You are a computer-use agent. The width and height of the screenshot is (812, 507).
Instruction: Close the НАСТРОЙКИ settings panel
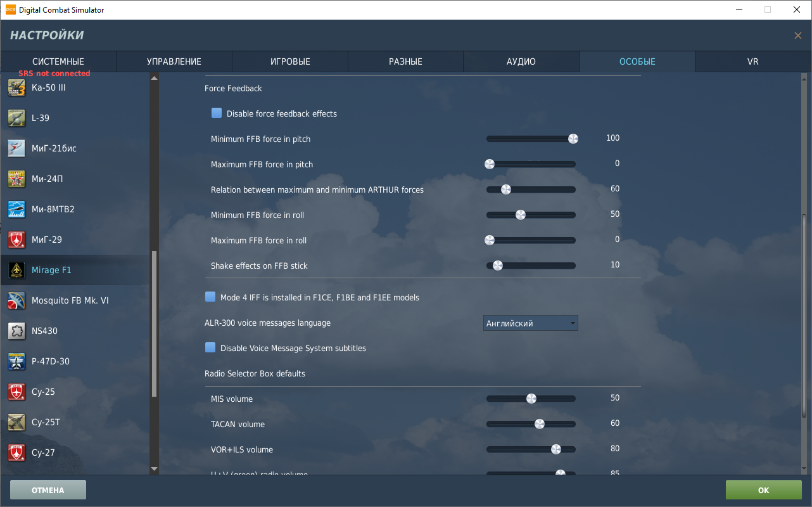(798, 35)
